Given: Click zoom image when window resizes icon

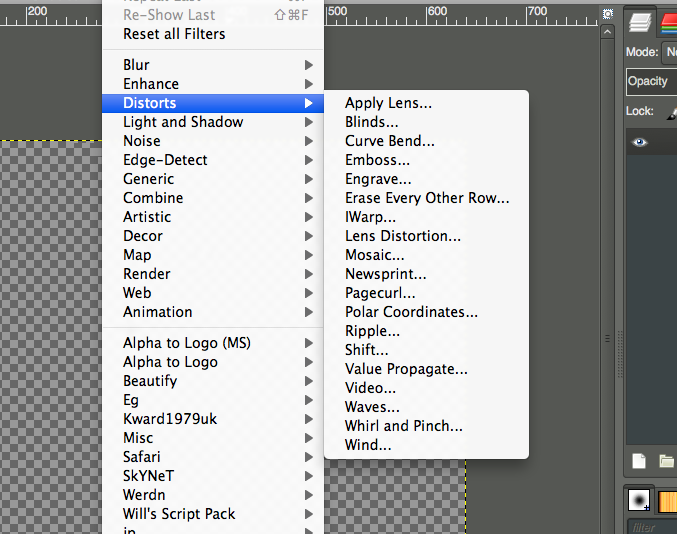Looking at the screenshot, I should click(x=607, y=14).
